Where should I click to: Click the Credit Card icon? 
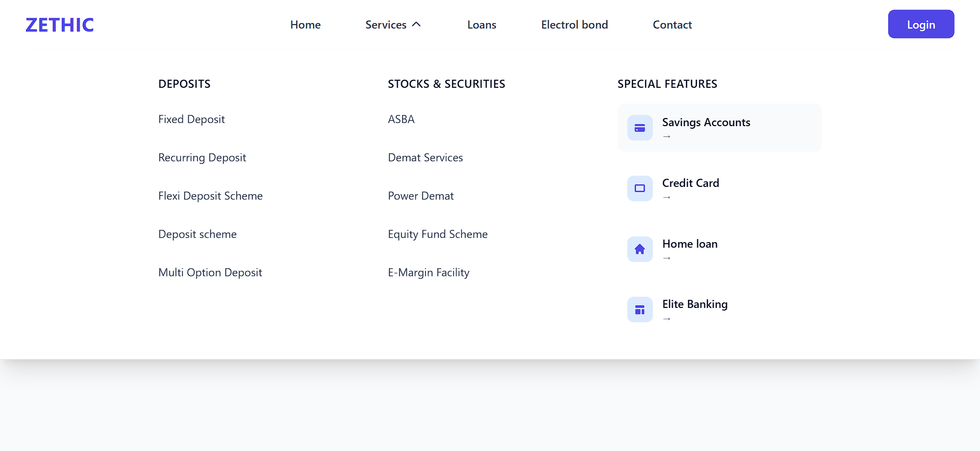(640, 188)
